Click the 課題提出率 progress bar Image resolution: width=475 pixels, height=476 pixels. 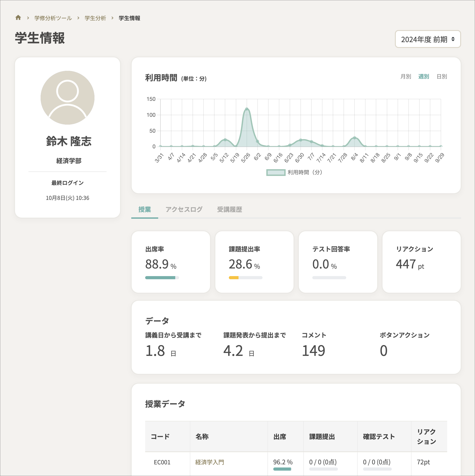point(245,277)
